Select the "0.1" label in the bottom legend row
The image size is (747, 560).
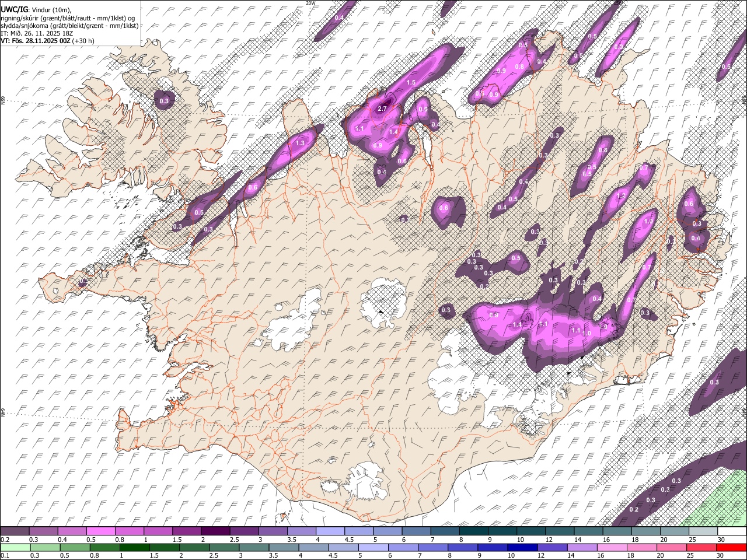[5, 555]
